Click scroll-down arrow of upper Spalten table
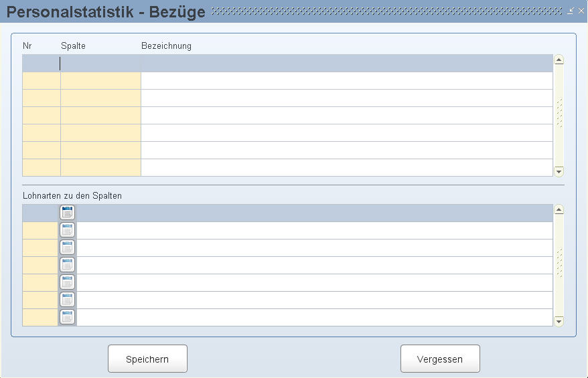Image resolution: width=588 pixels, height=378 pixels. coord(559,171)
